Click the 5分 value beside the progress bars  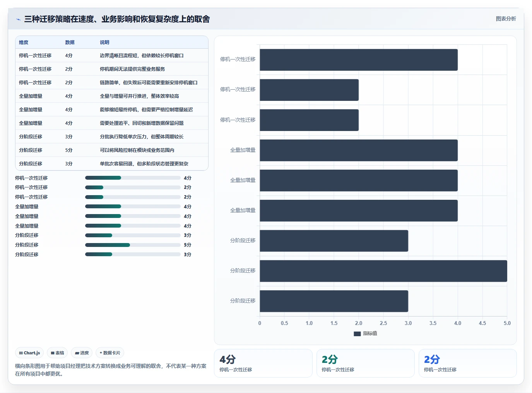coord(188,245)
